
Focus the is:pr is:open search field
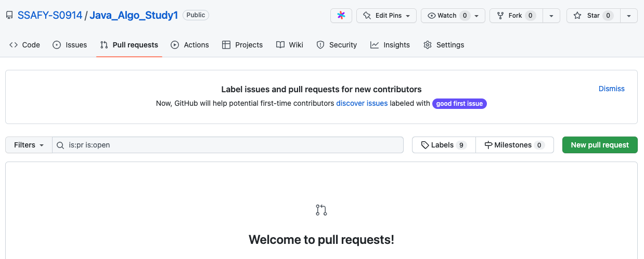tap(228, 145)
